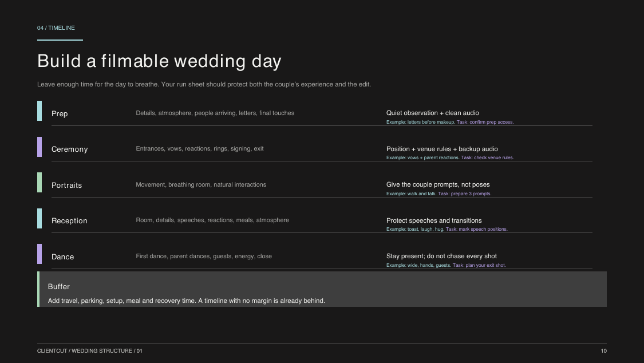644x363 pixels.
Task: Click the page number '10' in the footer
Action: tap(604, 351)
